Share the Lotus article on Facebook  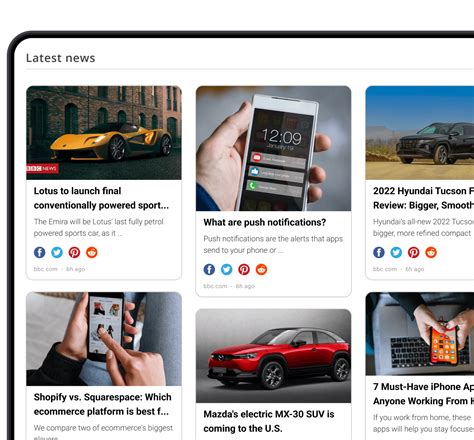pos(40,252)
